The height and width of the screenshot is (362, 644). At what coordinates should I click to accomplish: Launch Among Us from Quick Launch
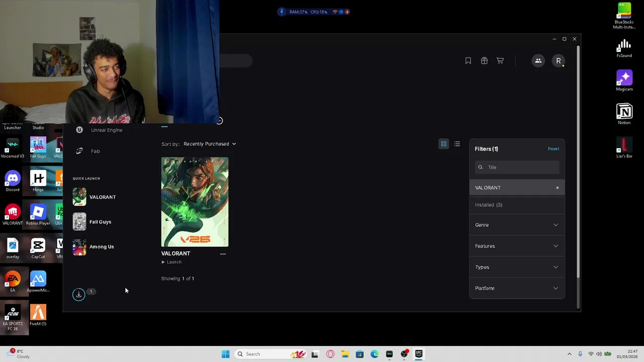pyautogui.click(x=94, y=247)
